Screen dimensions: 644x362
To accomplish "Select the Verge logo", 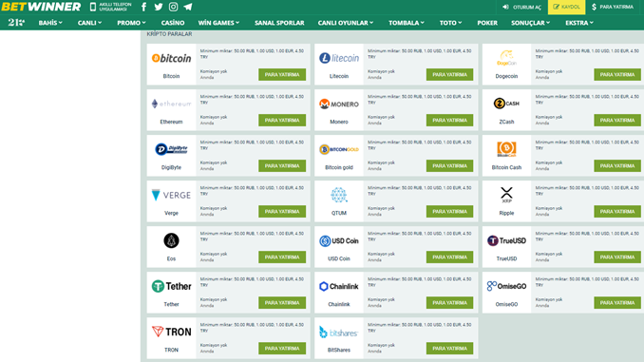I will pos(171,195).
